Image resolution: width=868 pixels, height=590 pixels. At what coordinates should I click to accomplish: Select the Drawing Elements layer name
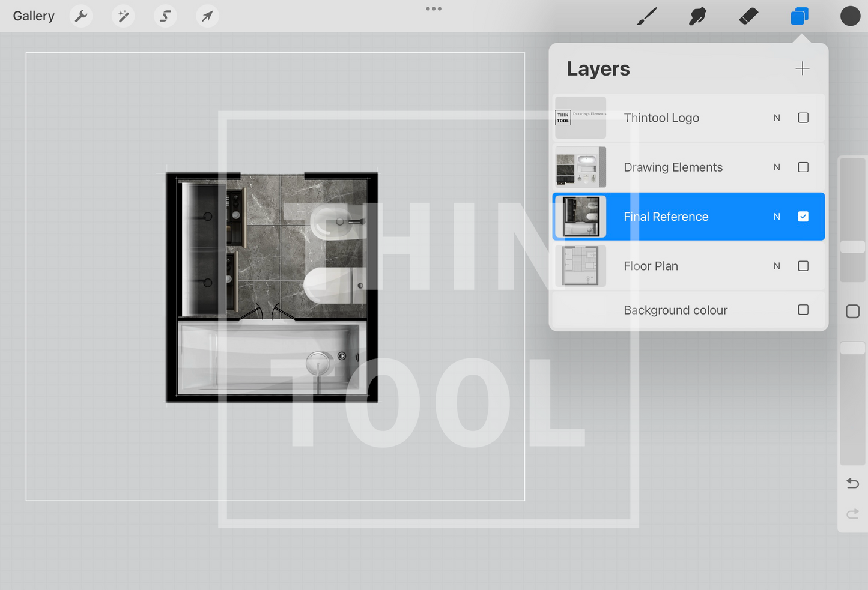pos(673,167)
